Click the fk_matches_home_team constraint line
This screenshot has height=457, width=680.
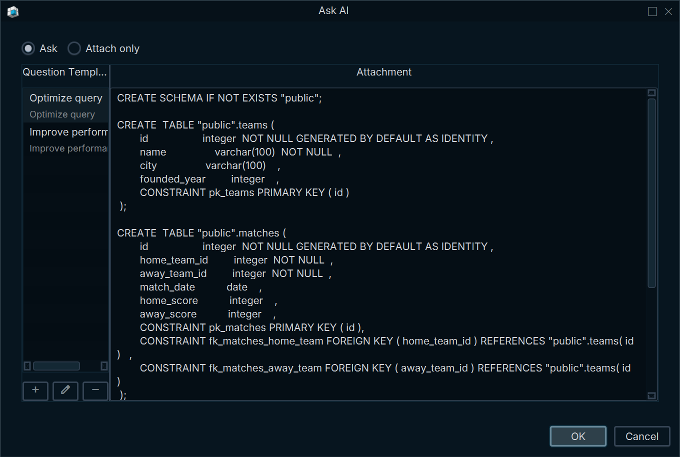click(x=386, y=341)
